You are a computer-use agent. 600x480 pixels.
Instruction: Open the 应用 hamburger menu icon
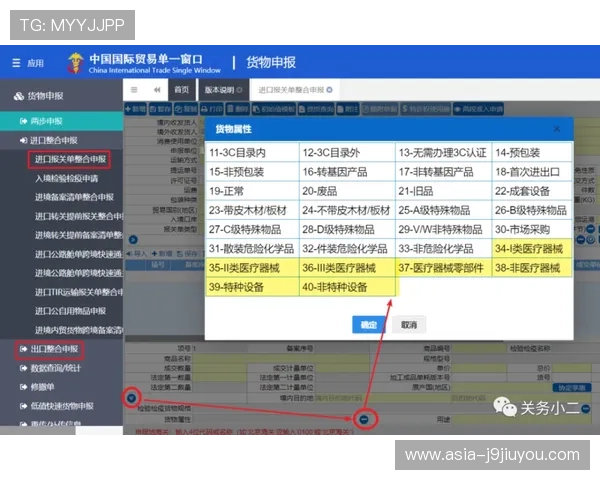tap(16, 63)
